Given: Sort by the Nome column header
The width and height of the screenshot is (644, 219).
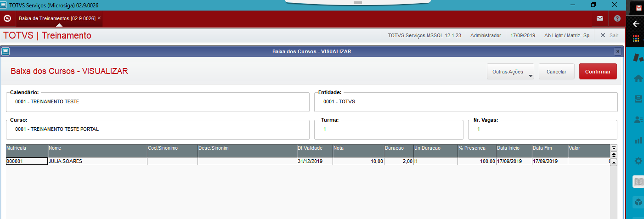Looking at the screenshot, I should [97, 151].
